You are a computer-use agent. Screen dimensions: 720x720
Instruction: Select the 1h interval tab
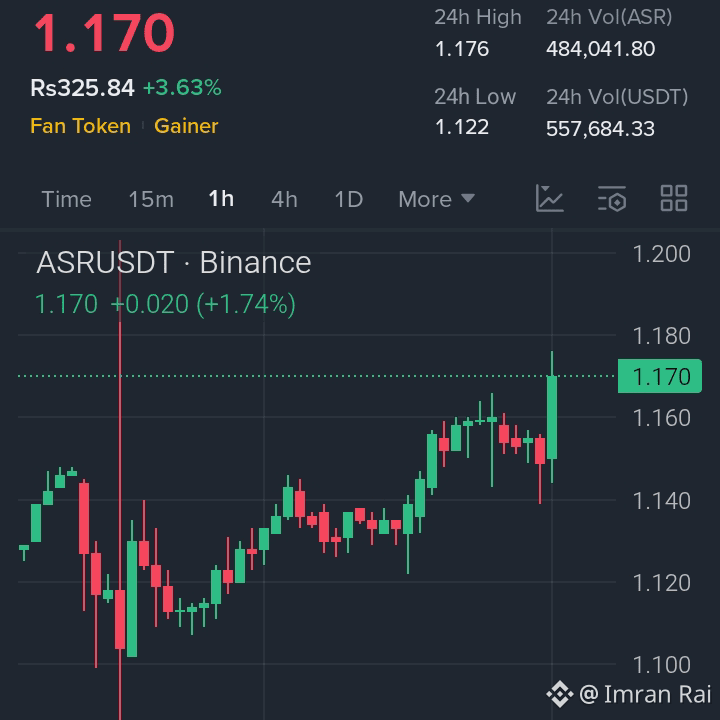pos(221,199)
